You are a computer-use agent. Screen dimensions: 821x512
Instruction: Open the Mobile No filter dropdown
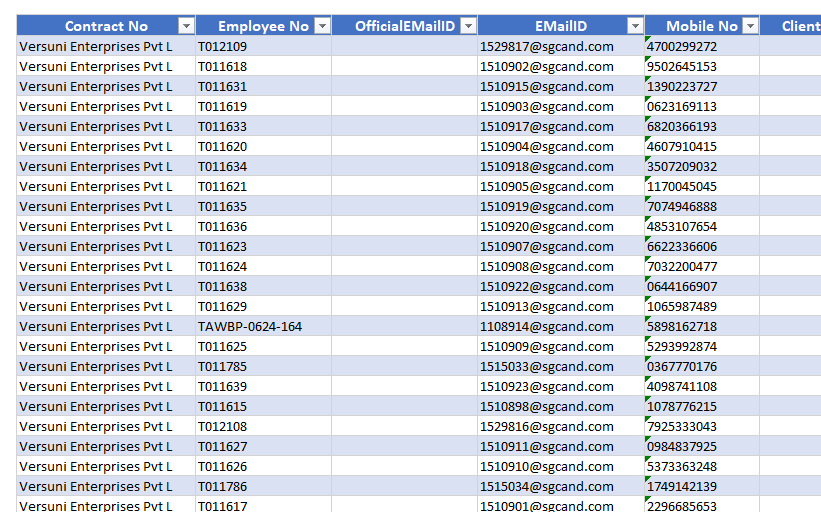pyautogui.click(x=750, y=26)
